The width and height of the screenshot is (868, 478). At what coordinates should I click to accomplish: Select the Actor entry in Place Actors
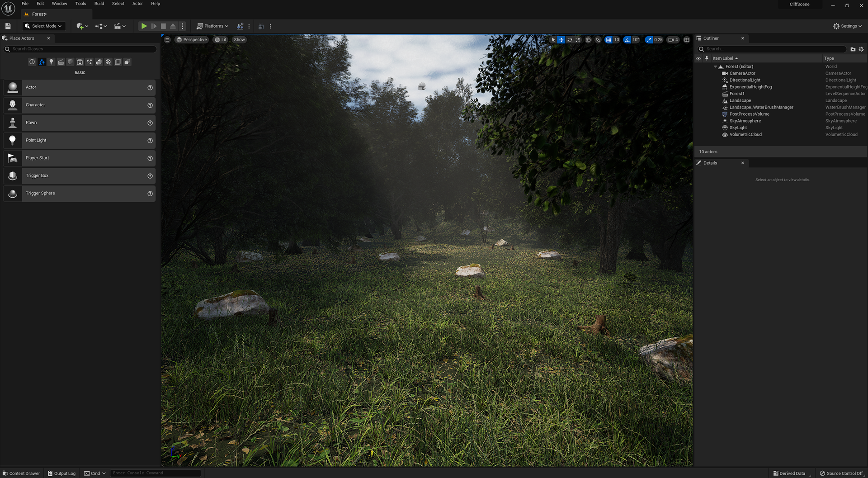click(80, 87)
